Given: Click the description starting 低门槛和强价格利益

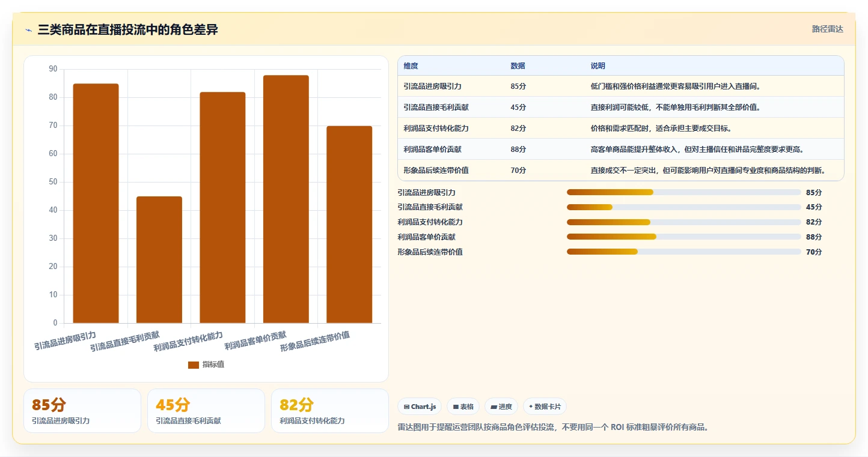Looking at the screenshot, I should 676,86.
